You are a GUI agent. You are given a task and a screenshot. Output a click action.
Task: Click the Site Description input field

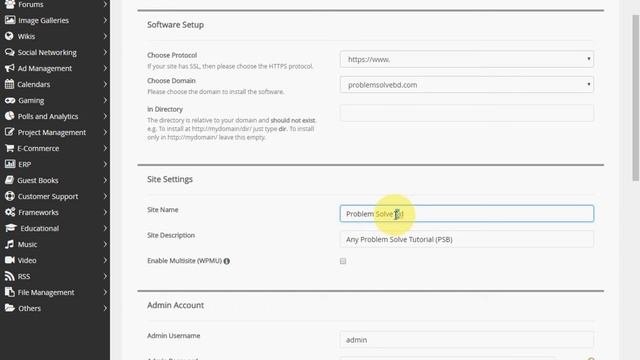click(x=467, y=239)
